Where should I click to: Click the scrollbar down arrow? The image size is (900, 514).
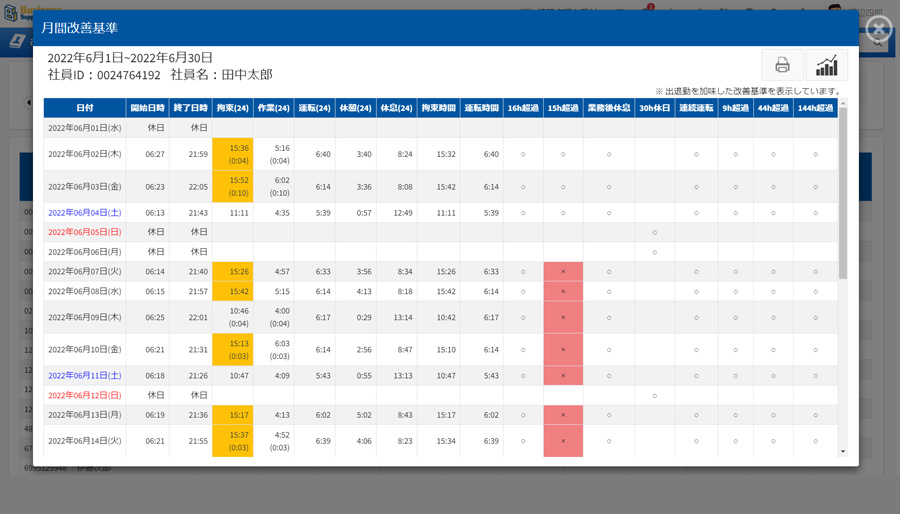point(843,451)
